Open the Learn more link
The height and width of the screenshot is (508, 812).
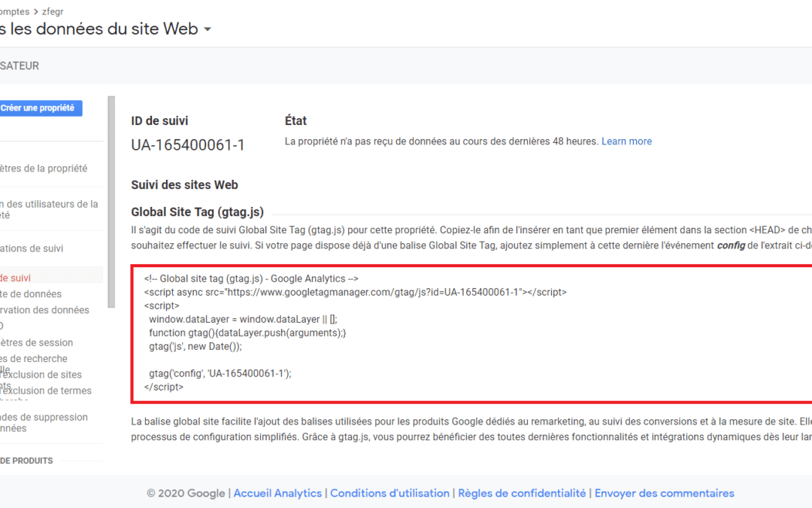[626, 141]
